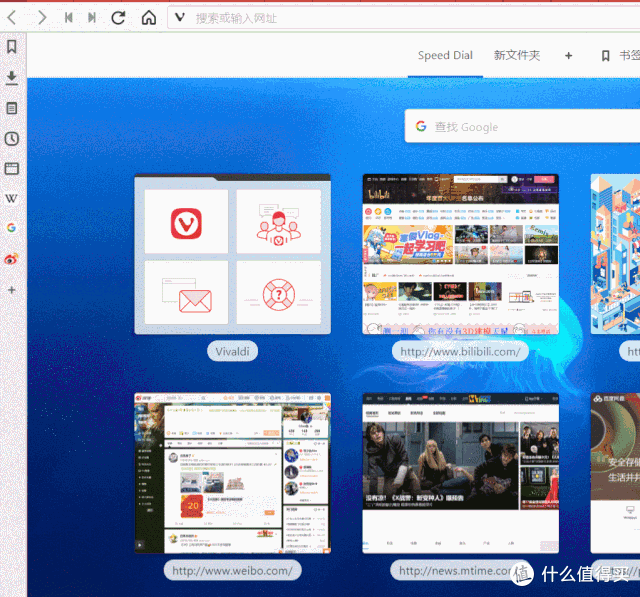Image resolution: width=640 pixels, height=597 pixels.
Task: Open the mtime news speed dial thumbnail
Action: pyautogui.click(x=460, y=473)
